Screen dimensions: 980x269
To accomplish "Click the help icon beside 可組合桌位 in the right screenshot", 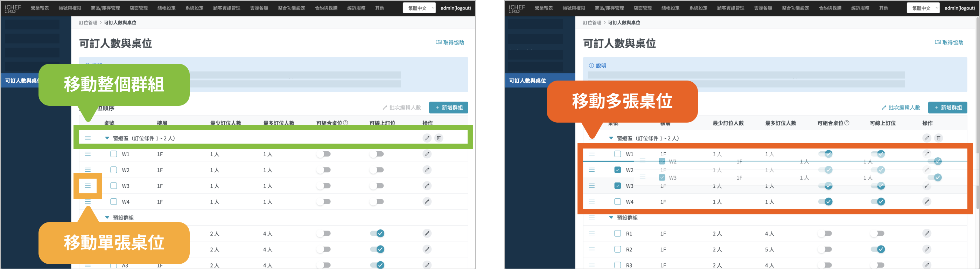I will click(846, 123).
